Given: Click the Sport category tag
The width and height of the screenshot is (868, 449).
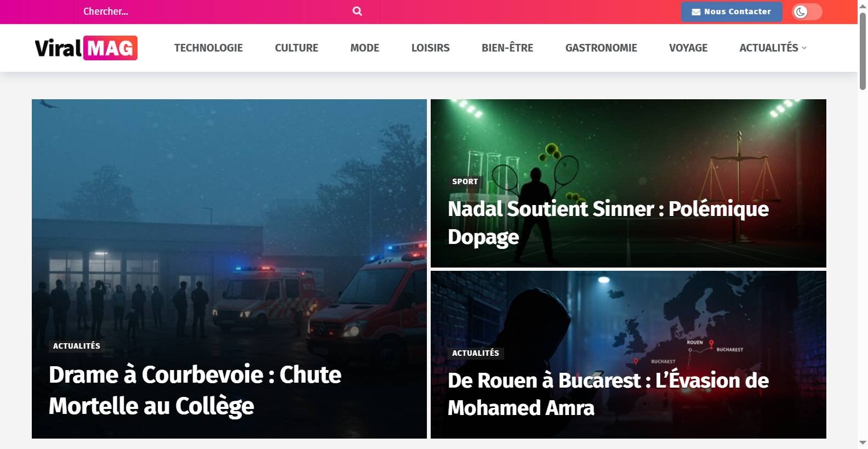Looking at the screenshot, I should pos(465,181).
